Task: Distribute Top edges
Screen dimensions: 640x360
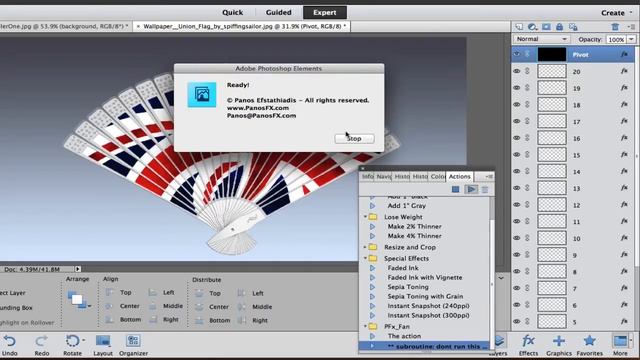Action: pos(208,293)
